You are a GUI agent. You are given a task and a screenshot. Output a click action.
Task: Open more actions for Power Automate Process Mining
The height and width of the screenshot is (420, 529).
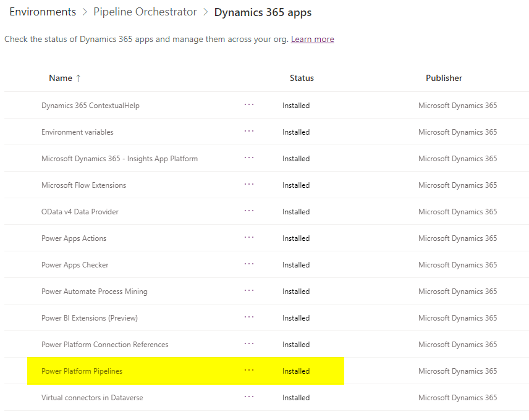249,291
